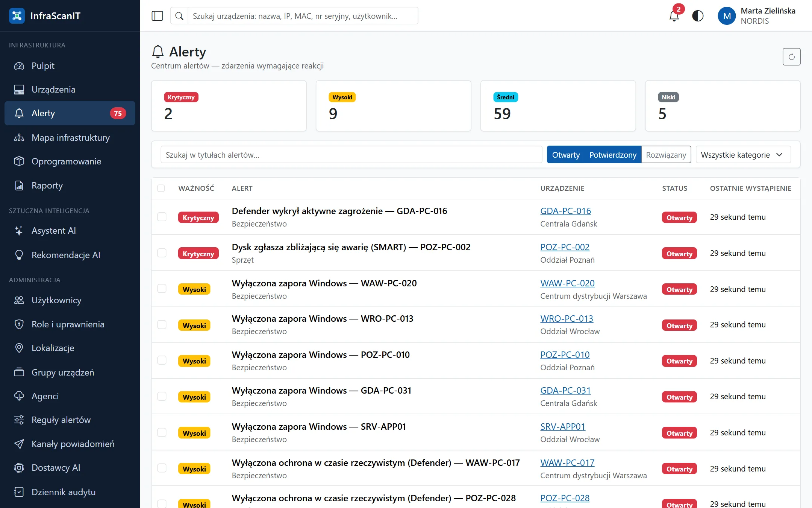Toggle the Rozwiązany status filter
Image resolution: width=812 pixels, height=508 pixels.
point(666,155)
